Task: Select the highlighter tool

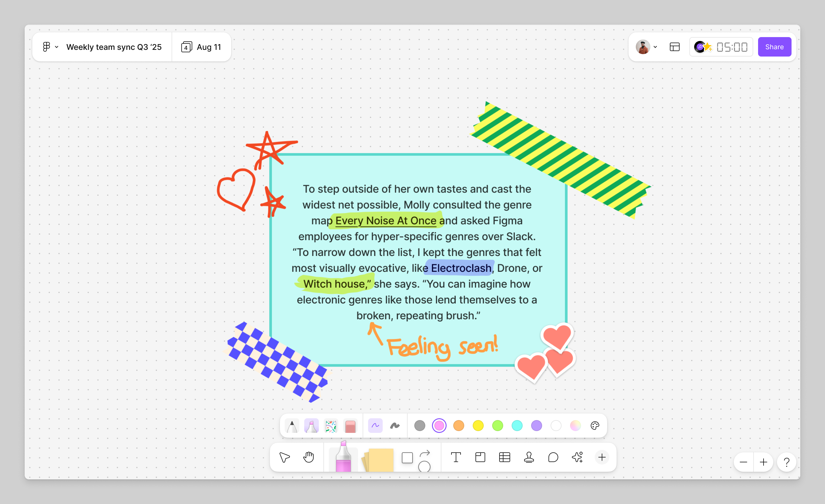Action: [312, 426]
